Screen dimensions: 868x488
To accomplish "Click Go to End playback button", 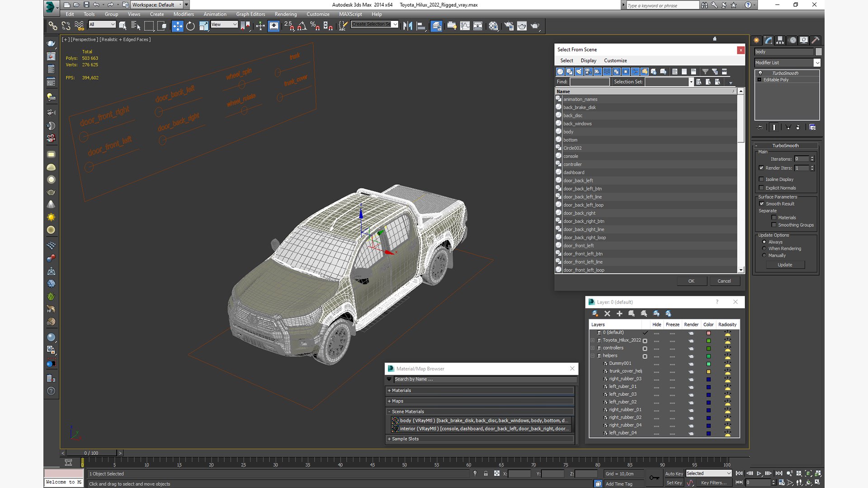I will tap(779, 474).
